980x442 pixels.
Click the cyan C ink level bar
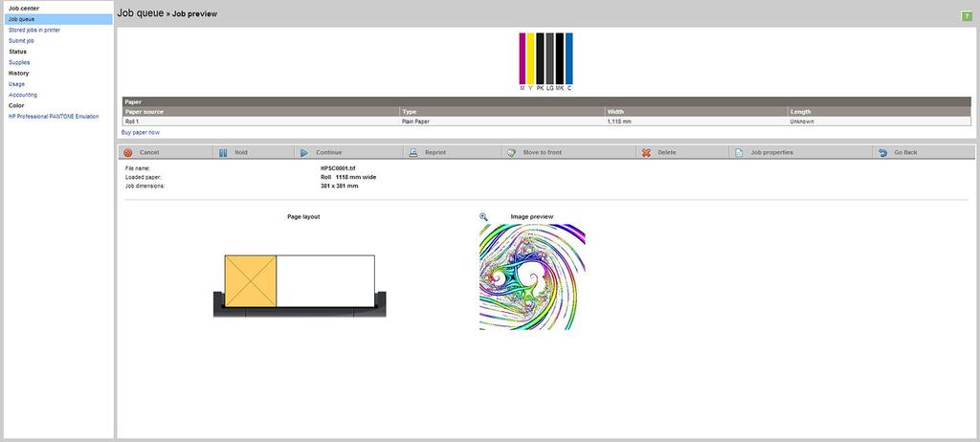click(568, 58)
